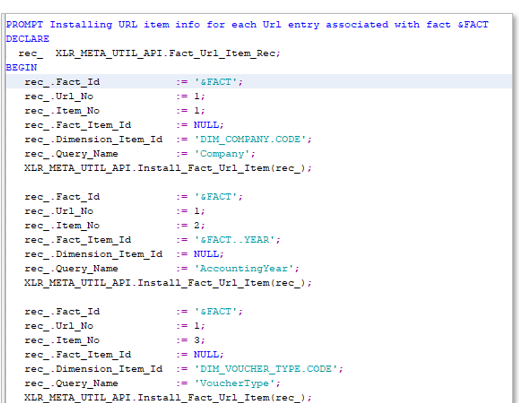Click the Item_No value 3
This screenshot has height=403, width=519.
pos(197,340)
